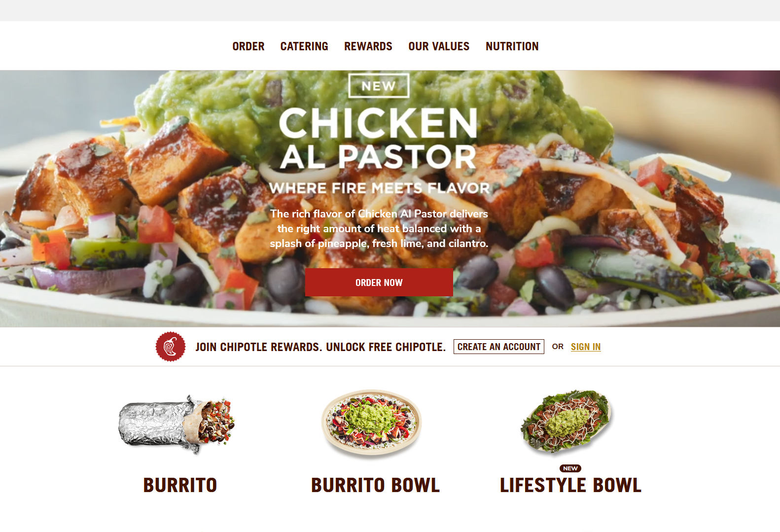Click the NEW box in hero banner
The width and height of the screenshot is (780, 532).
pos(379,86)
